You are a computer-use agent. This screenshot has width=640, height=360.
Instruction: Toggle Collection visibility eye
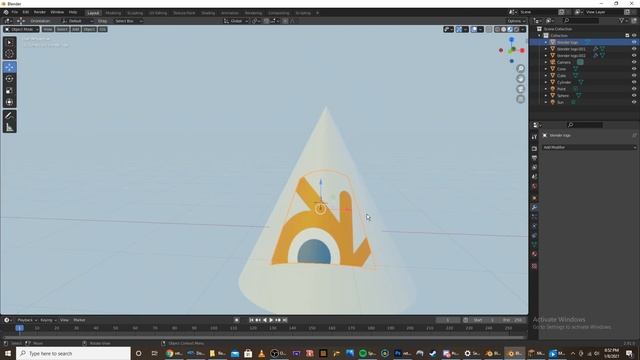[634, 36]
